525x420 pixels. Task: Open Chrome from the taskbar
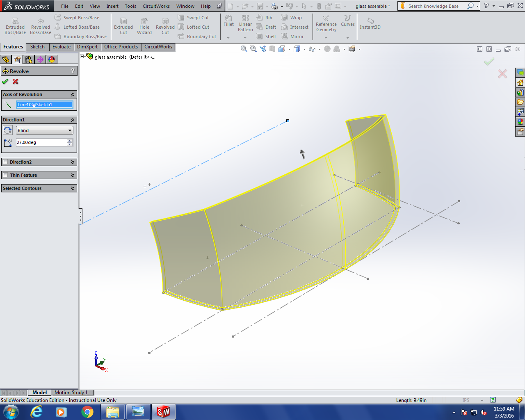(x=87, y=412)
